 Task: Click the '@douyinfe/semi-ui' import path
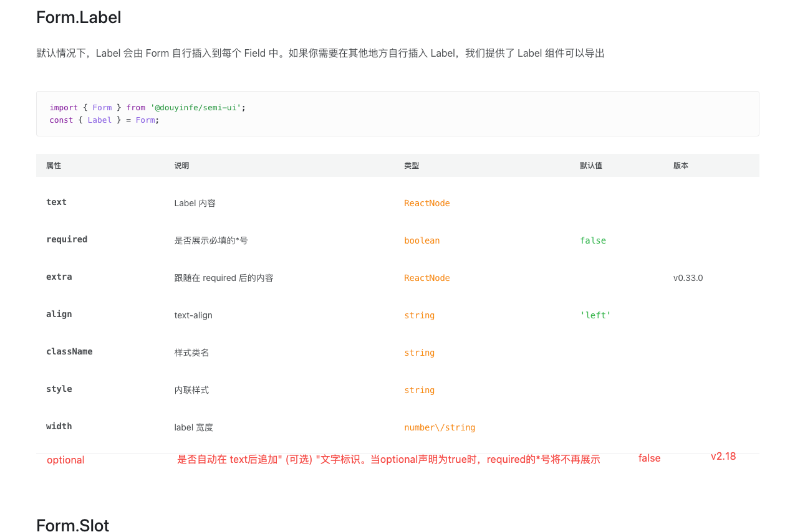(x=196, y=107)
